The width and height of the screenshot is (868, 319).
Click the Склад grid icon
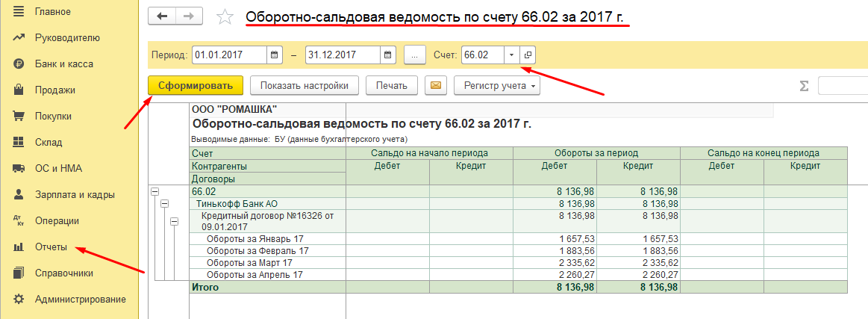(x=18, y=143)
